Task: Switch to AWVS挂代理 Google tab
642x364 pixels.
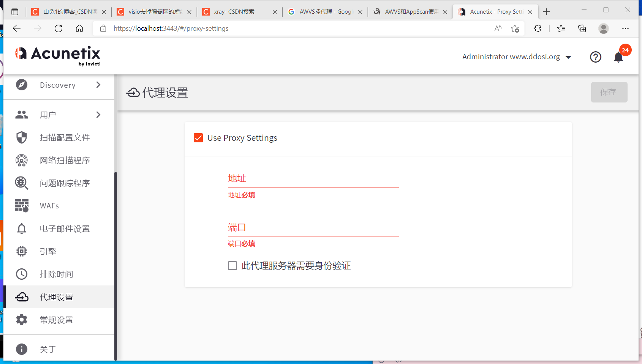Action: click(x=325, y=12)
